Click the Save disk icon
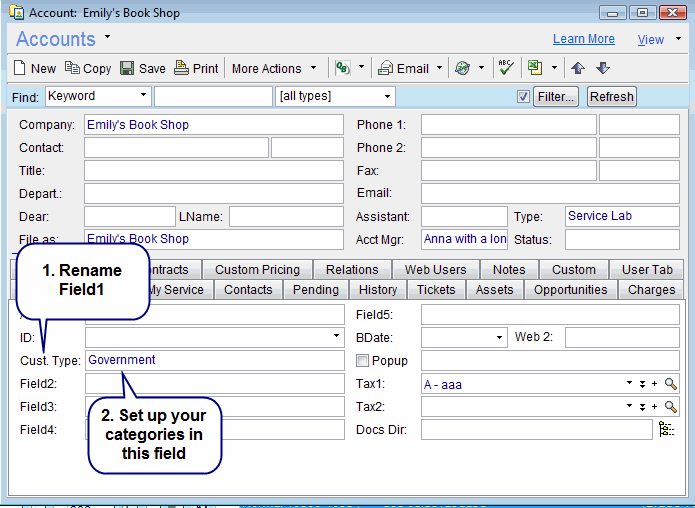 (x=127, y=69)
